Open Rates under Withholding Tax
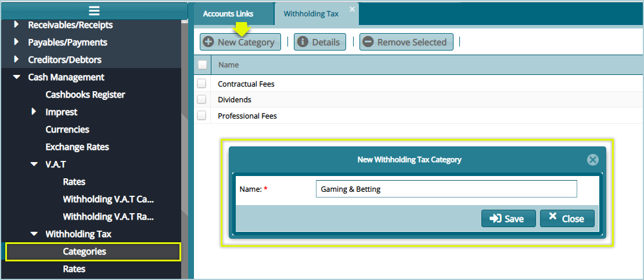The width and height of the screenshot is (644, 280). click(x=74, y=269)
